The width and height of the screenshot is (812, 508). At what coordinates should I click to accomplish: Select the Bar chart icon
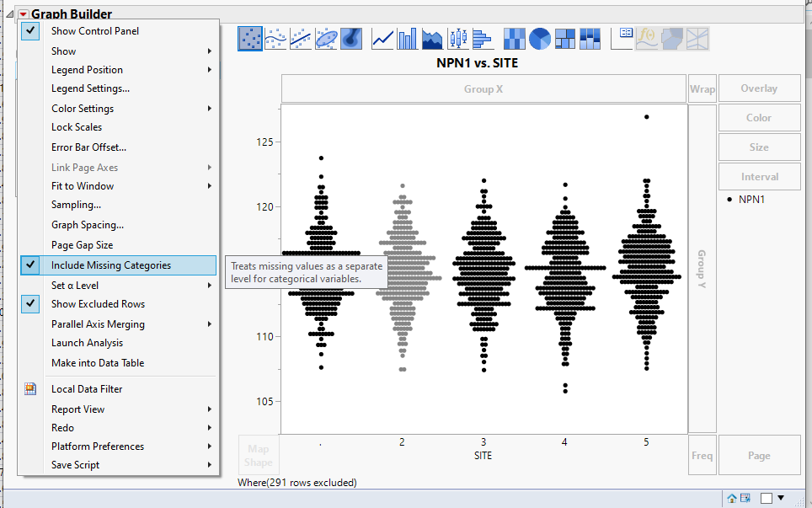pos(408,39)
